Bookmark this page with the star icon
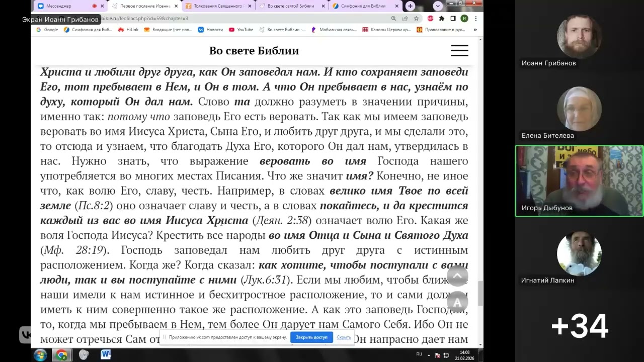The image size is (644, 362). pyautogui.click(x=416, y=19)
